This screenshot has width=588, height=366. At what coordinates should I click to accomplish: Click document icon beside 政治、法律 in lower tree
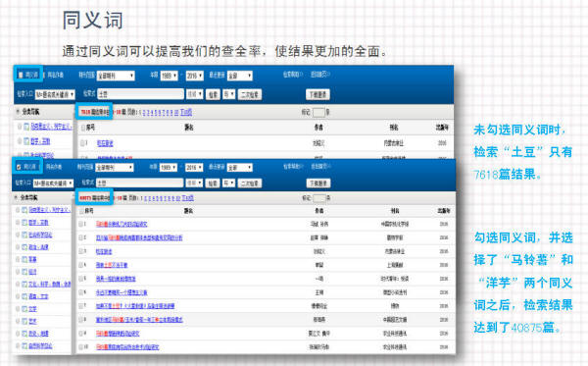24,247
